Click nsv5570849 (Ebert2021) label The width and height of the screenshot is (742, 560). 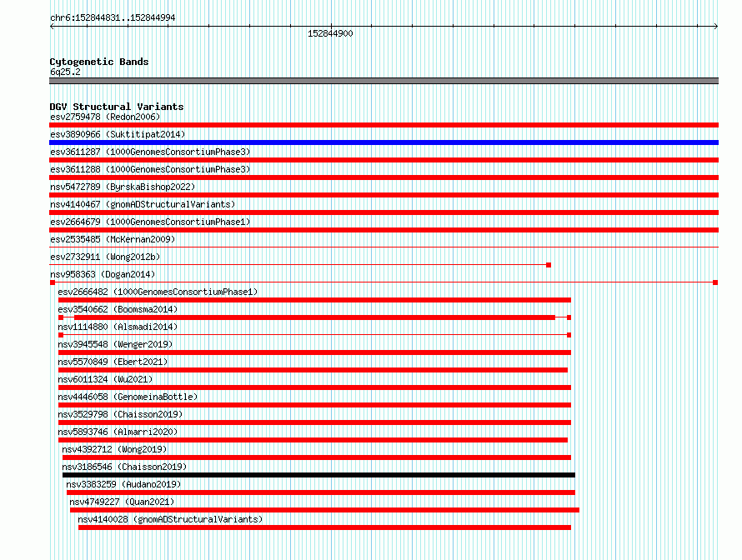point(113,362)
